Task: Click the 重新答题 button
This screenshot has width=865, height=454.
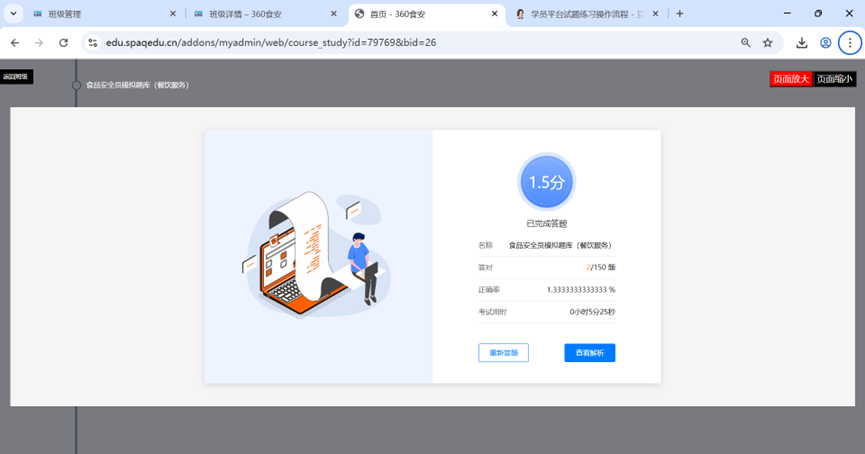Action: [x=503, y=353]
